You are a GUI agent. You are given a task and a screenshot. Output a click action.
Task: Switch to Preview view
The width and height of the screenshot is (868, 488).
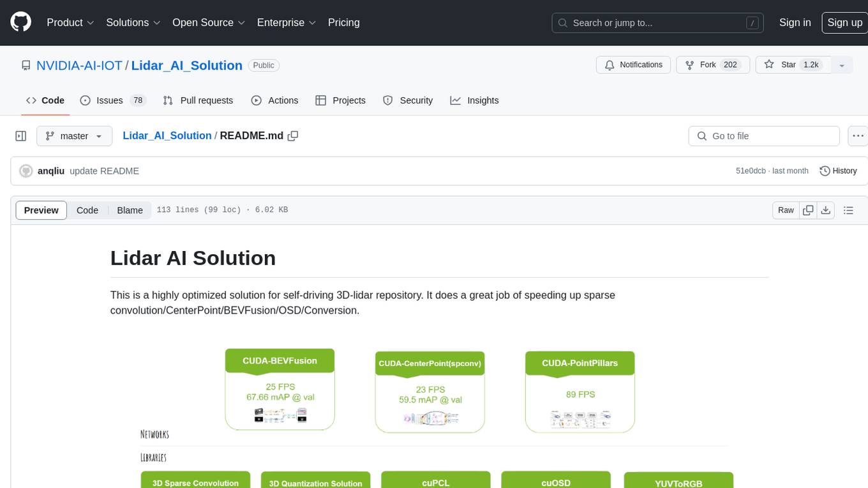click(x=41, y=210)
